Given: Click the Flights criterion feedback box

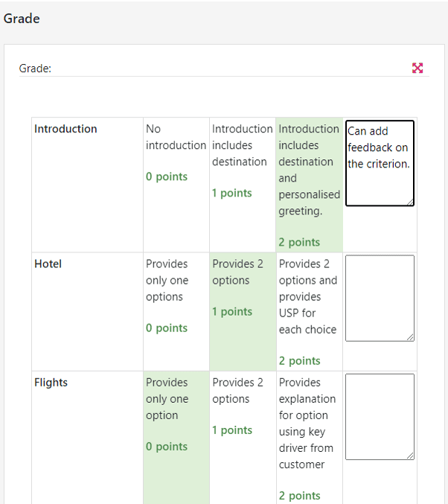Looking at the screenshot, I should click(x=380, y=416).
